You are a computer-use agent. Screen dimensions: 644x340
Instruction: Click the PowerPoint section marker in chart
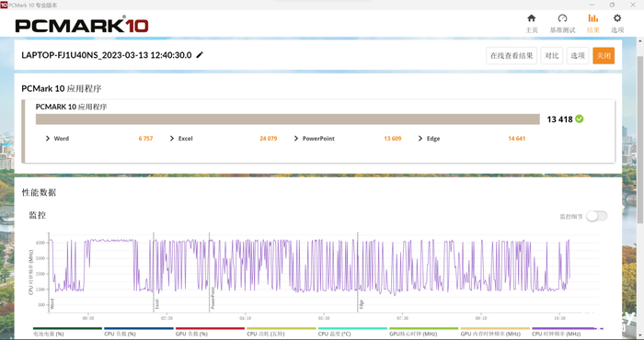point(213,298)
